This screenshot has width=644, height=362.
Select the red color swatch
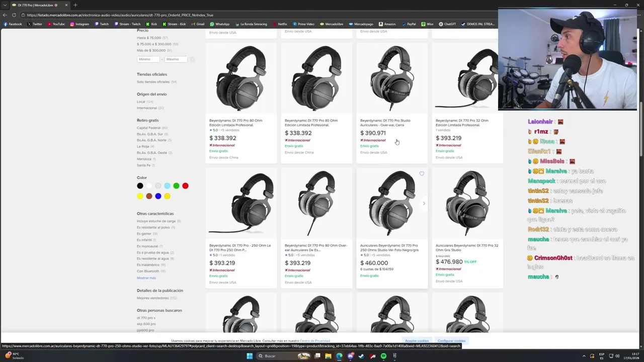tap(185, 186)
